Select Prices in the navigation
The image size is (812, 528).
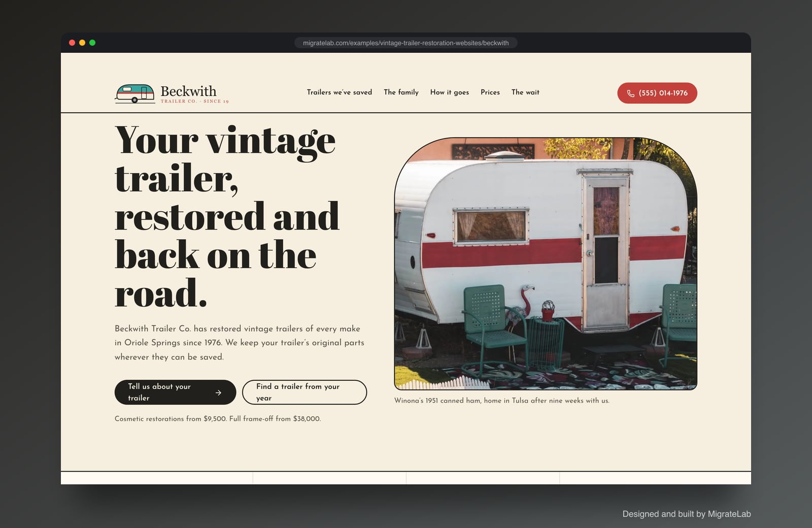(x=490, y=92)
